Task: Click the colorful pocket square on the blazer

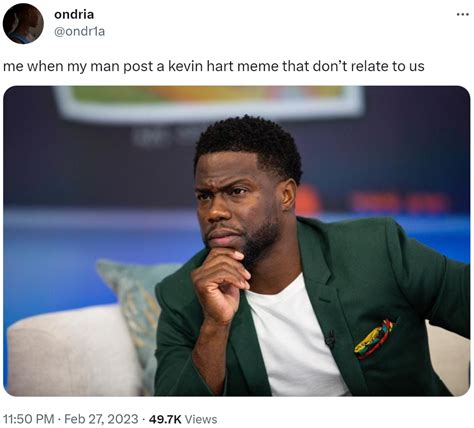Action: point(374,339)
